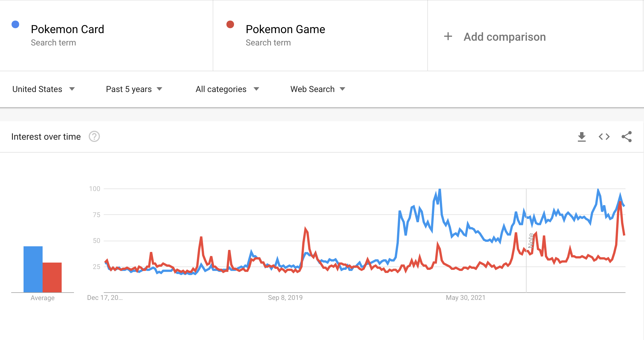Click the blue average bar

coord(33,269)
